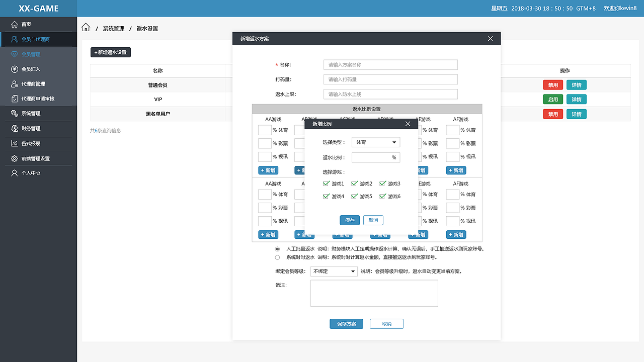The image size is (644, 362).
Task: Click the 保存方案 button
Action: [346, 324]
